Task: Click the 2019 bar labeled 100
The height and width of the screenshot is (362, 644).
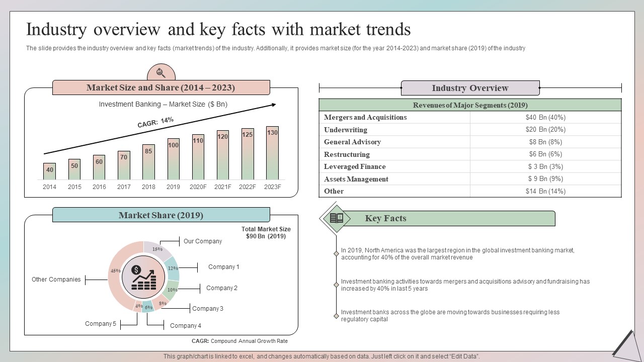Action: pos(173,159)
